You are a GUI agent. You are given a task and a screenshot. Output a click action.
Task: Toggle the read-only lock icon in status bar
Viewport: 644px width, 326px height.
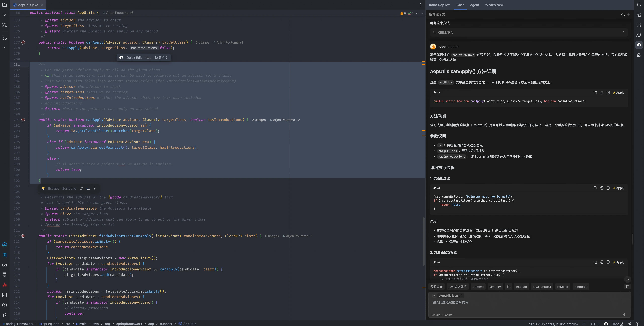tap(630, 324)
